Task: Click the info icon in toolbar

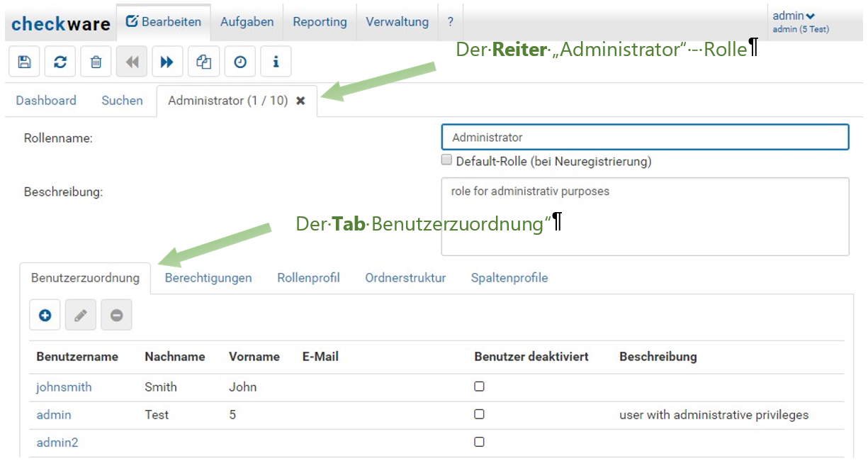Action: [276, 62]
